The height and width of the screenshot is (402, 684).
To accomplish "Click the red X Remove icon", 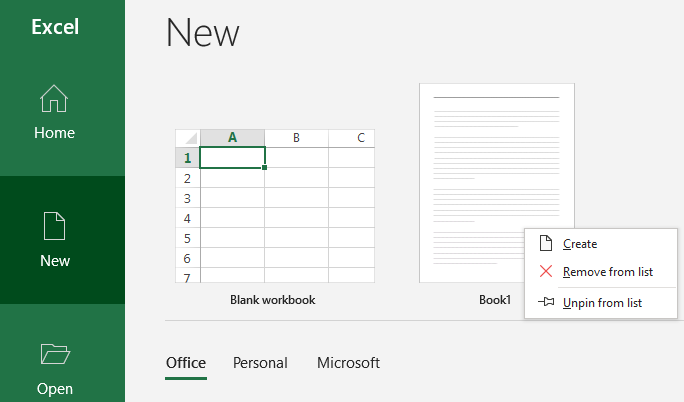I will [546, 271].
